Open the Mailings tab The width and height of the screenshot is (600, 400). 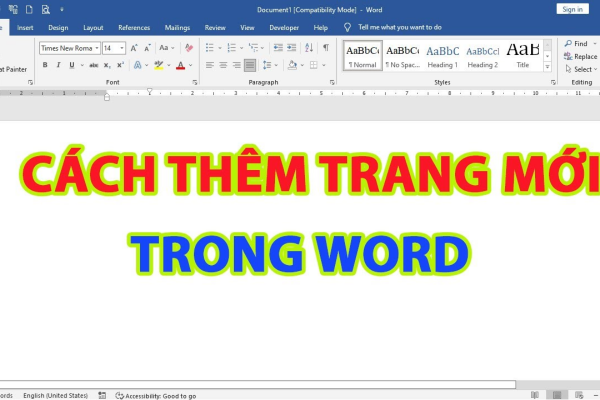click(x=177, y=28)
